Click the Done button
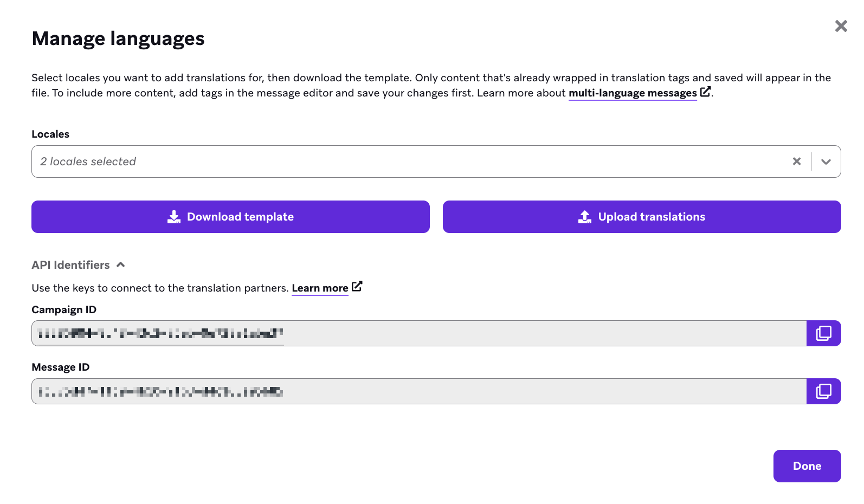This screenshot has height=504, width=864. click(807, 466)
